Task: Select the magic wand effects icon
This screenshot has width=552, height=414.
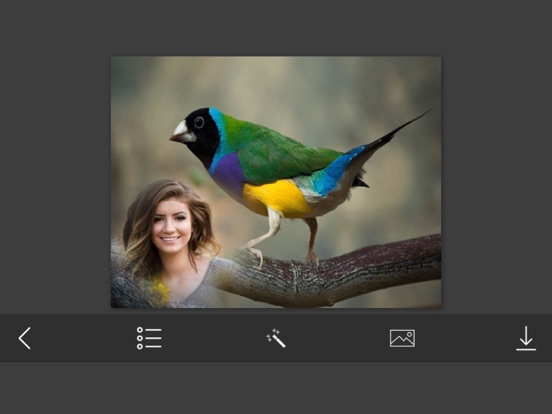Action: click(x=276, y=338)
